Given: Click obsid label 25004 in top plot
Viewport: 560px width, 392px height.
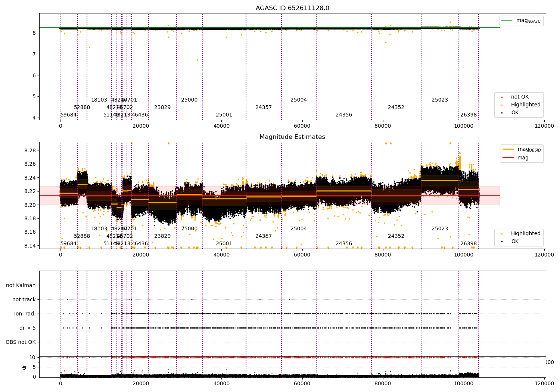Looking at the screenshot, I should click(x=299, y=100).
